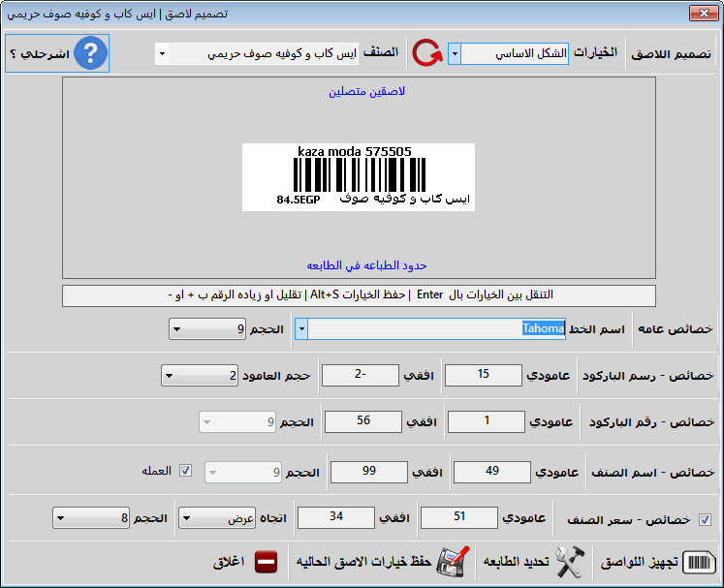The image size is (724, 588).
Task: Click the خصائص - رقم الباركود label
Action: click(651, 422)
